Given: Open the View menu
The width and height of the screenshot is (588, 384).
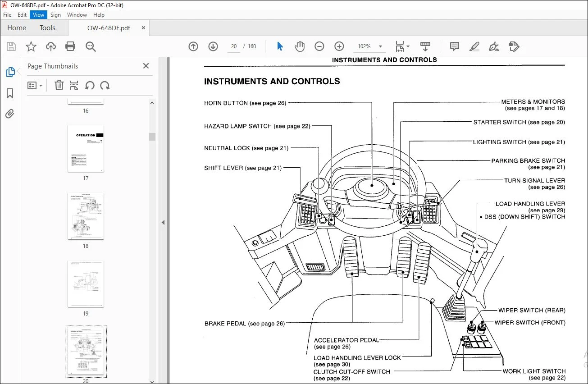Looking at the screenshot, I should click(39, 15).
